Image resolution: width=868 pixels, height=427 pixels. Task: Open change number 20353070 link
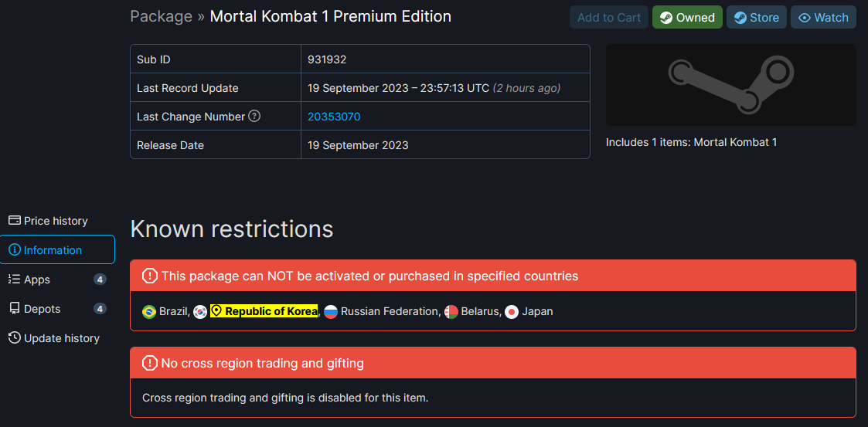pos(334,117)
